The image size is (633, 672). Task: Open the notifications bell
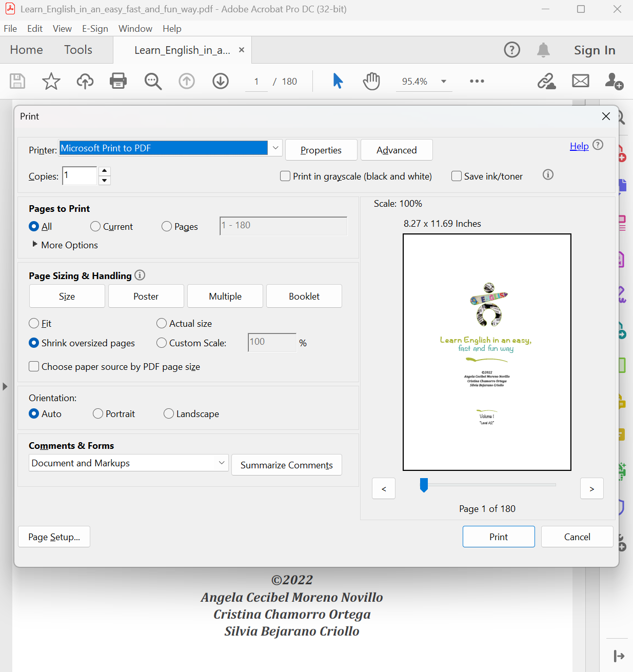(x=543, y=50)
